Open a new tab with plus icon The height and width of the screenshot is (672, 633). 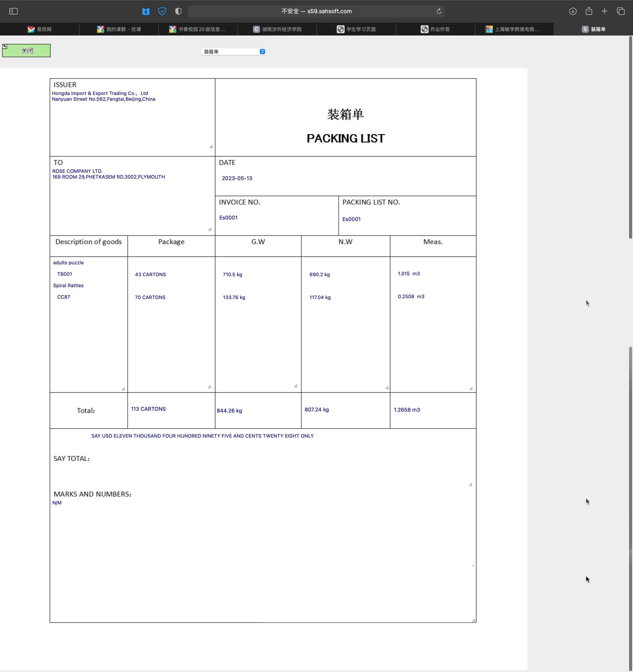[x=604, y=11]
